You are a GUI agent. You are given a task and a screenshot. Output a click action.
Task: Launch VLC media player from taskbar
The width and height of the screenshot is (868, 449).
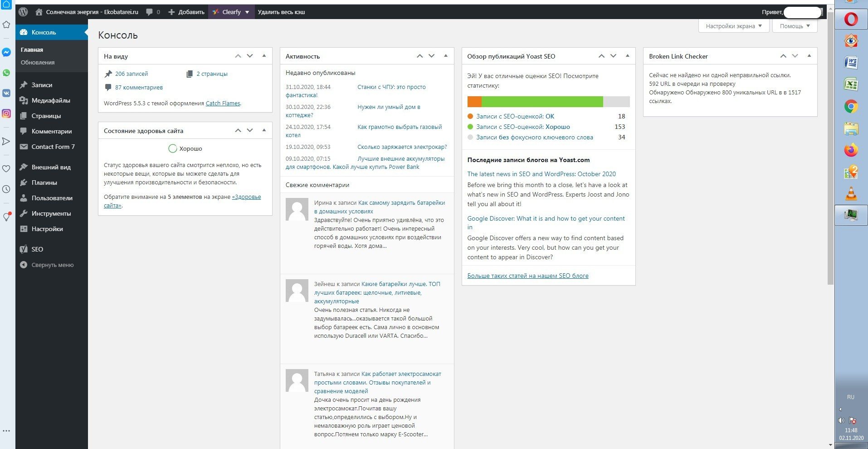coord(851,193)
